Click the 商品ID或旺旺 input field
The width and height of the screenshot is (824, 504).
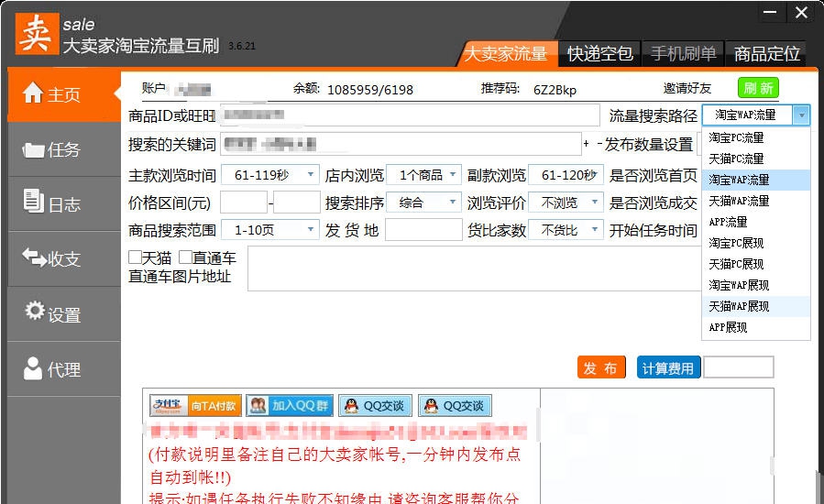[x=410, y=115]
